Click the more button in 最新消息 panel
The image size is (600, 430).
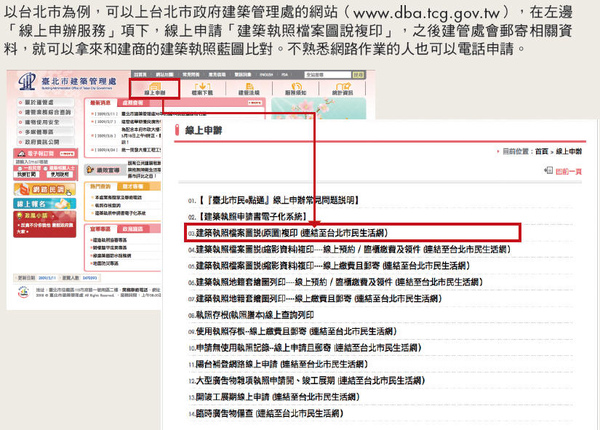(255, 103)
